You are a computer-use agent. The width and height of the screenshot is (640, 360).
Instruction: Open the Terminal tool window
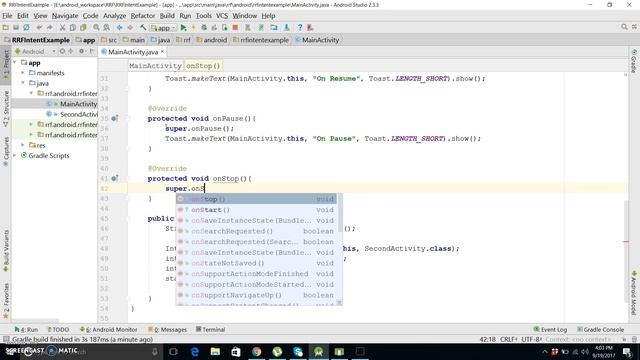pyautogui.click(x=211, y=329)
